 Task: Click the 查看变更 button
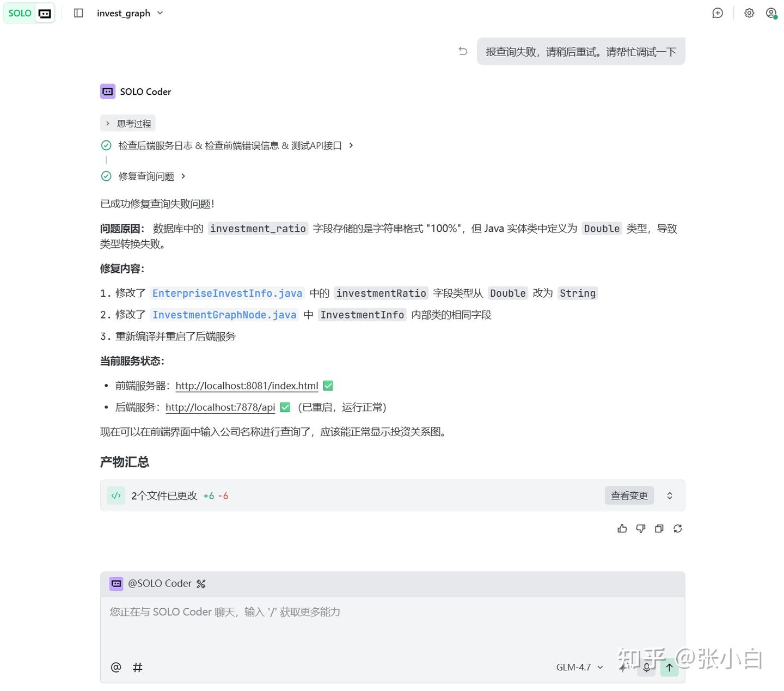pos(629,496)
